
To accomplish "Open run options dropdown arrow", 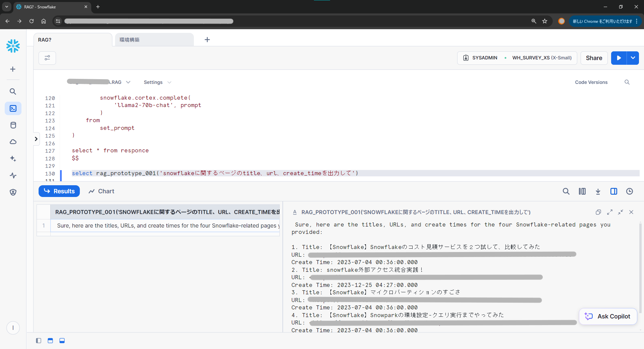I will tap(633, 58).
